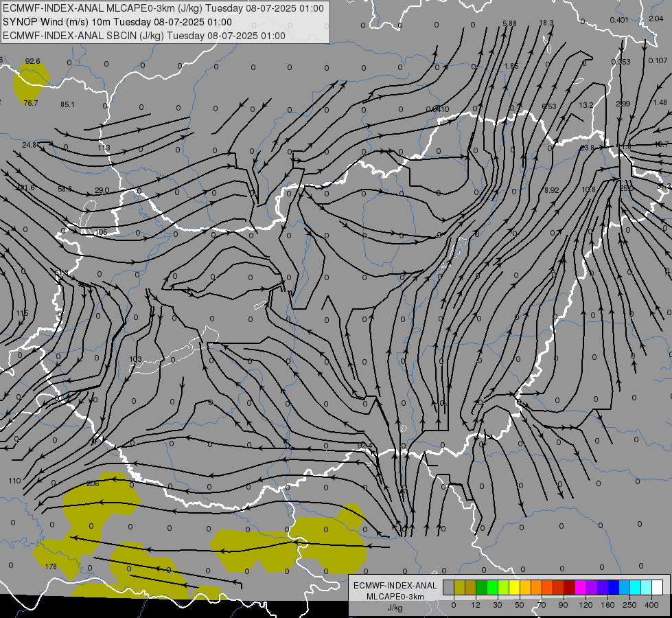Image resolution: width=672 pixels, height=618 pixels.
Task: Click the map value 5.88
Action: 509,23
